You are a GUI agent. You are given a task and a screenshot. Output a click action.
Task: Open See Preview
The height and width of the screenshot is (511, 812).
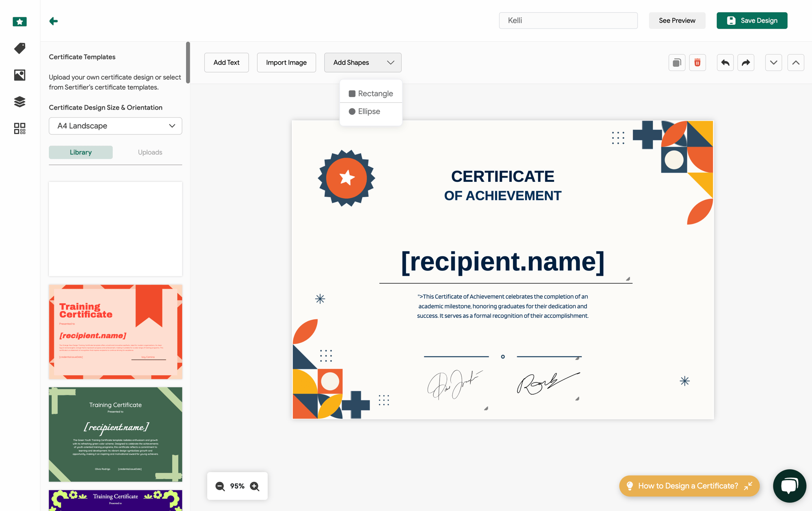[x=677, y=21]
